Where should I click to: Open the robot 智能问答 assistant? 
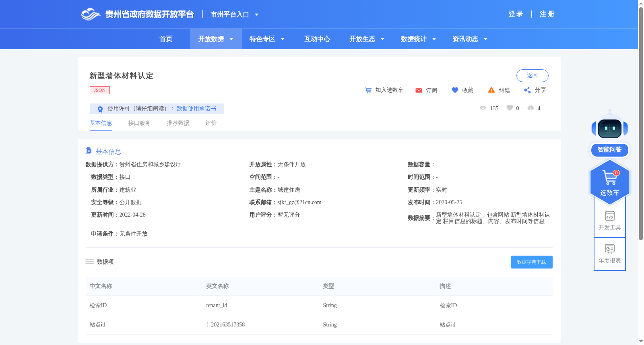[x=610, y=134]
